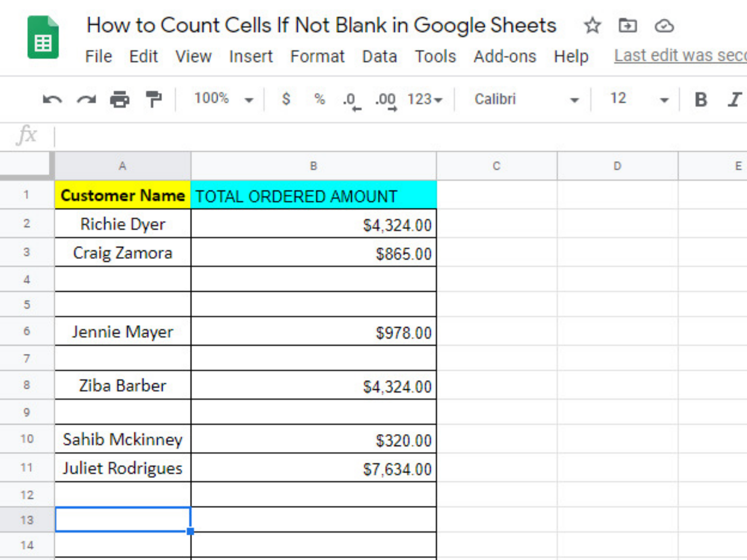The width and height of the screenshot is (747, 560).
Task: Check the cloud save status icon
Action: point(664,25)
